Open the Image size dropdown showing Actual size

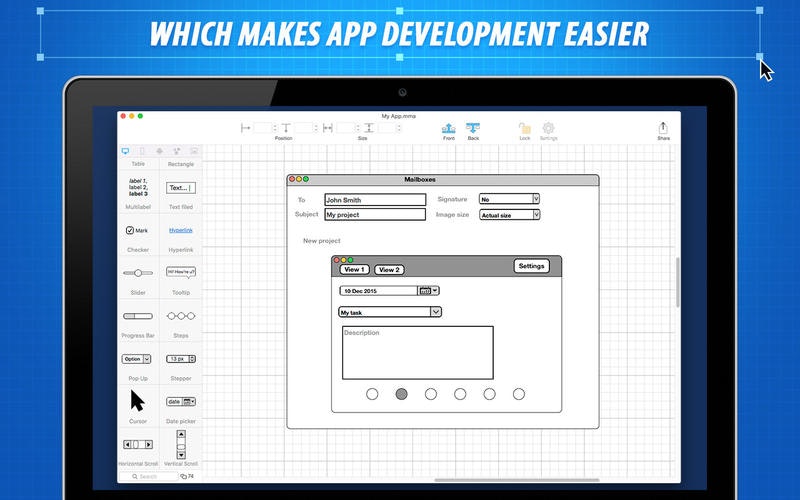509,215
